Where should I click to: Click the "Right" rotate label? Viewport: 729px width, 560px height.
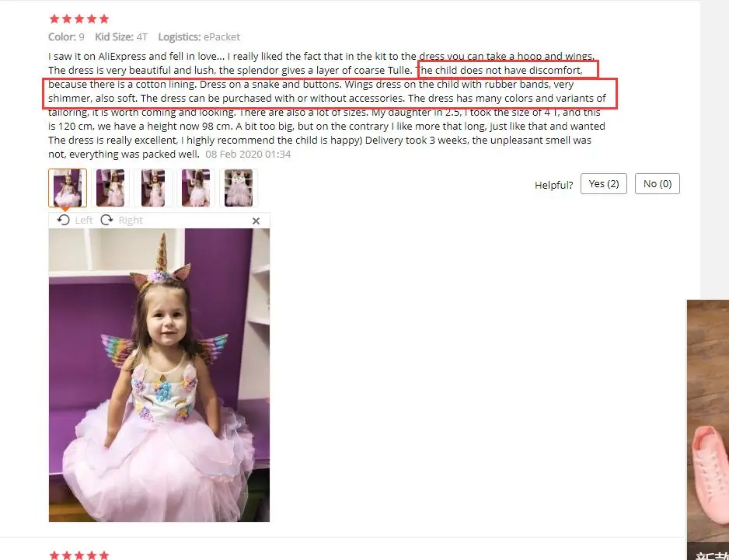pos(131,221)
